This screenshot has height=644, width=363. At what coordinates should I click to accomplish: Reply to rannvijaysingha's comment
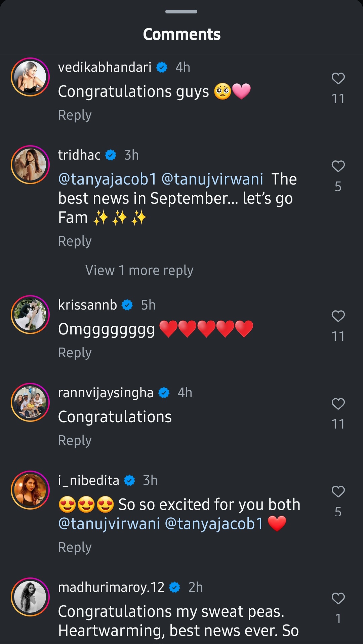(75, 440)
